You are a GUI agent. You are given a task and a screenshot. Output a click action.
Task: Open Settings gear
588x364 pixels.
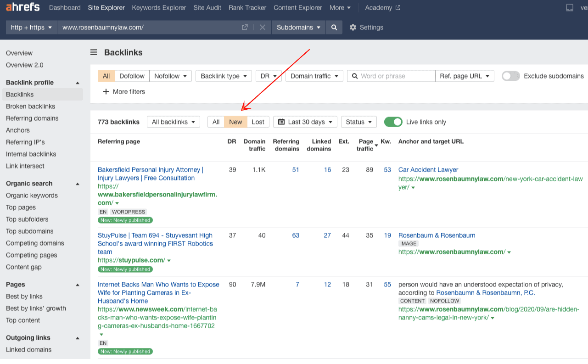click(353, 28)
